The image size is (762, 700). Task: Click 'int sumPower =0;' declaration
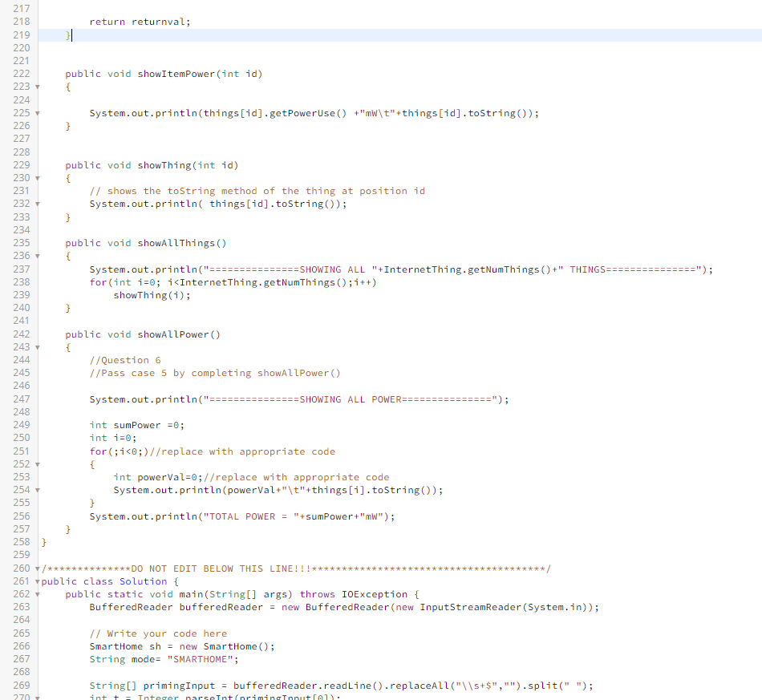[137, 425]
